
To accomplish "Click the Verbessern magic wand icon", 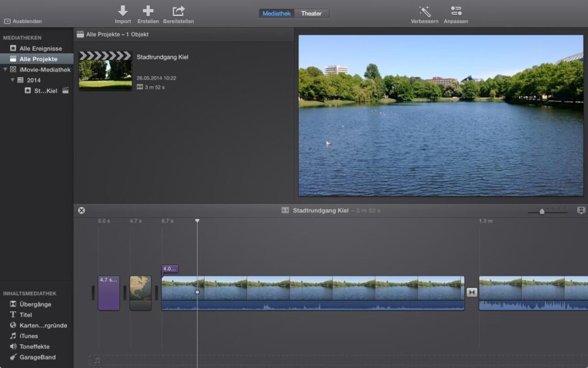I will [424, 11].
